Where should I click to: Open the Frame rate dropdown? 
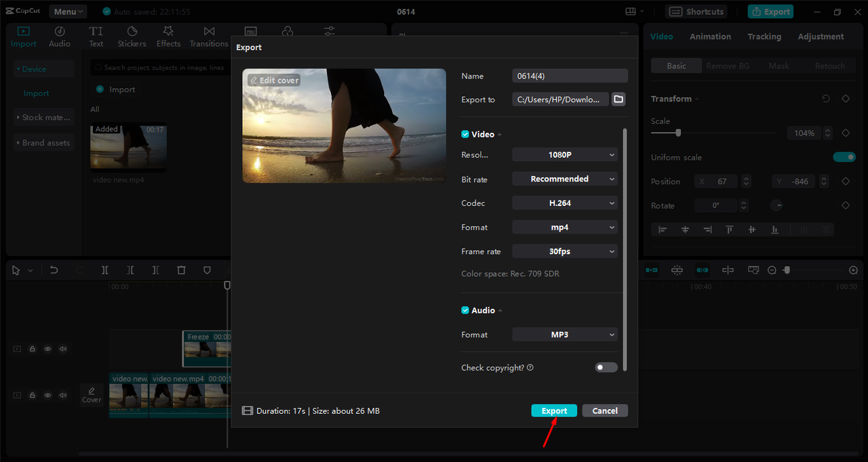pyautogui.click(x=564, y=251)
